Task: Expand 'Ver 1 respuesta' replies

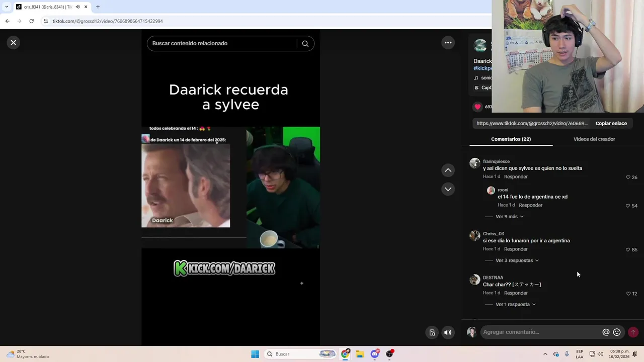Action: [x=515, y=304]
